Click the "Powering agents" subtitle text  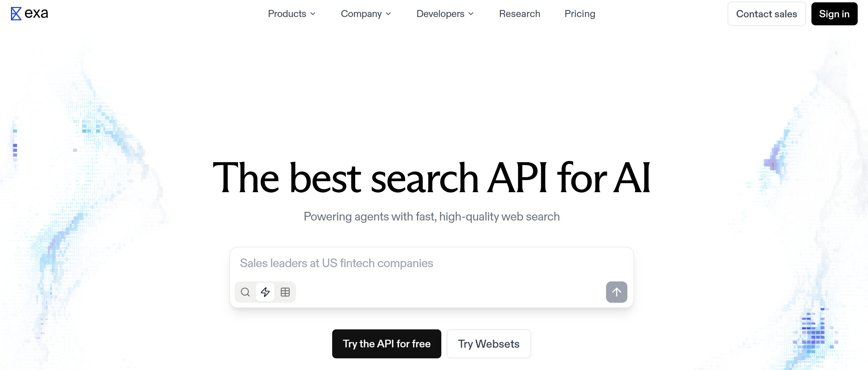point(432,216)
